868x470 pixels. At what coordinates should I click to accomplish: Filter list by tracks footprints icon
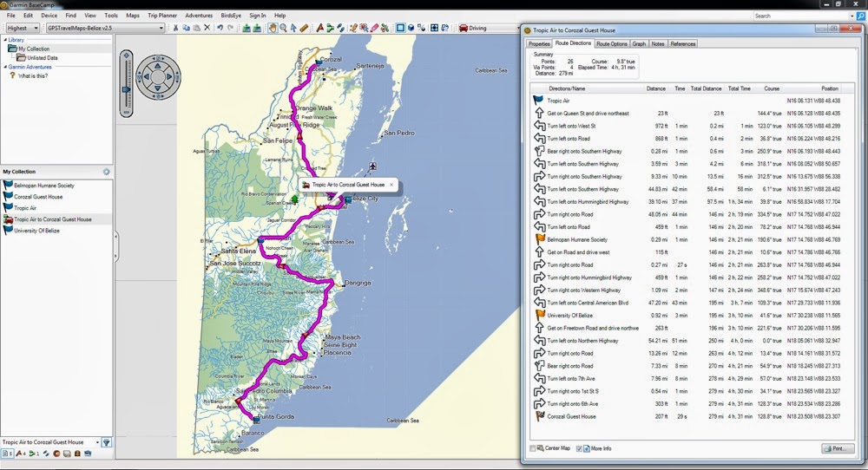[x=46, y=454]
